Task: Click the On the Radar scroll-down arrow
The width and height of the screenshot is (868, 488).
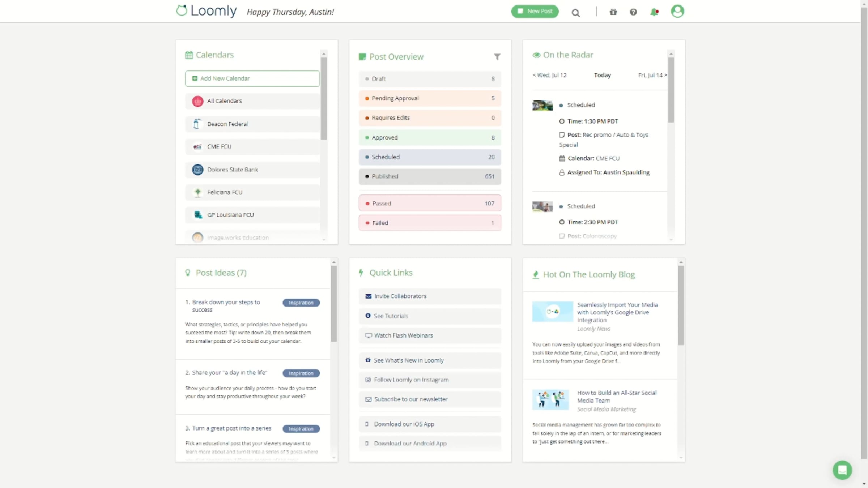Action: pyautogui.click(x=671, y=240)
